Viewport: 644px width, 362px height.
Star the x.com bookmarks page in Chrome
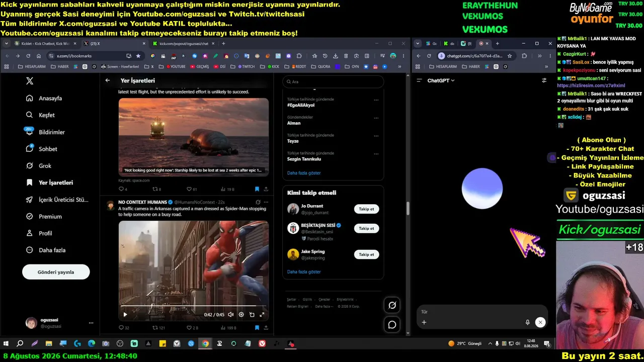[138, 56]
